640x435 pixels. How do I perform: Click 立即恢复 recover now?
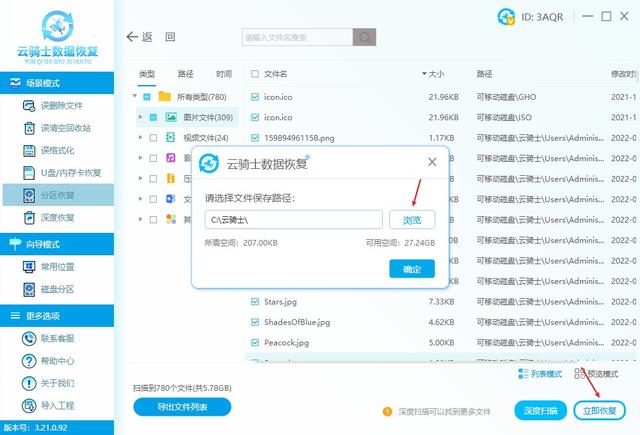599,411
